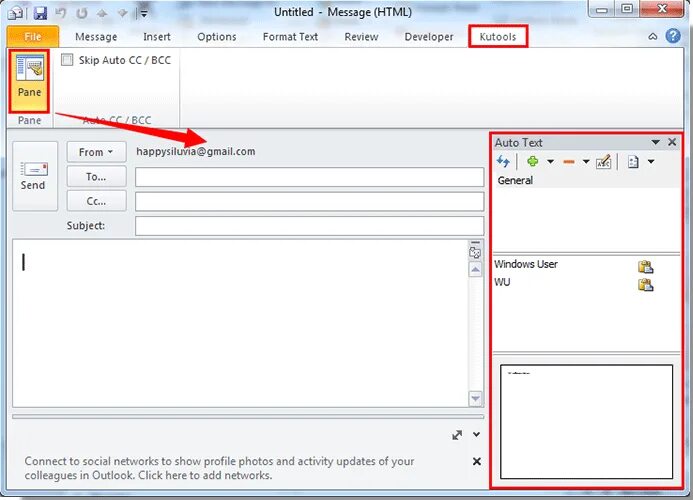Toggle Skip Auto CC / BCC checkbox

click(67, 60)
